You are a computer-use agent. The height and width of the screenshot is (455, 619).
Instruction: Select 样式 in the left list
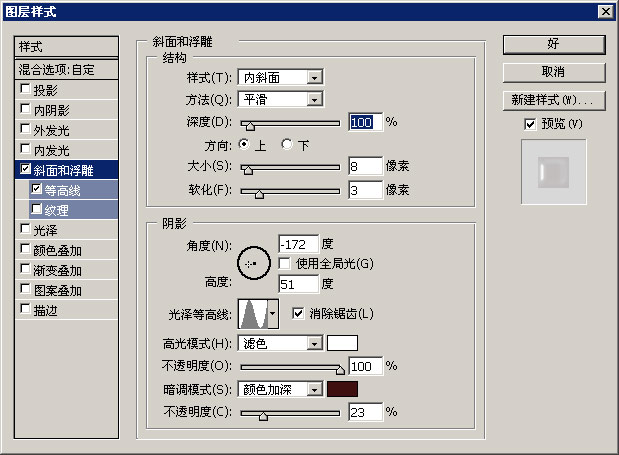pos(66,47)
